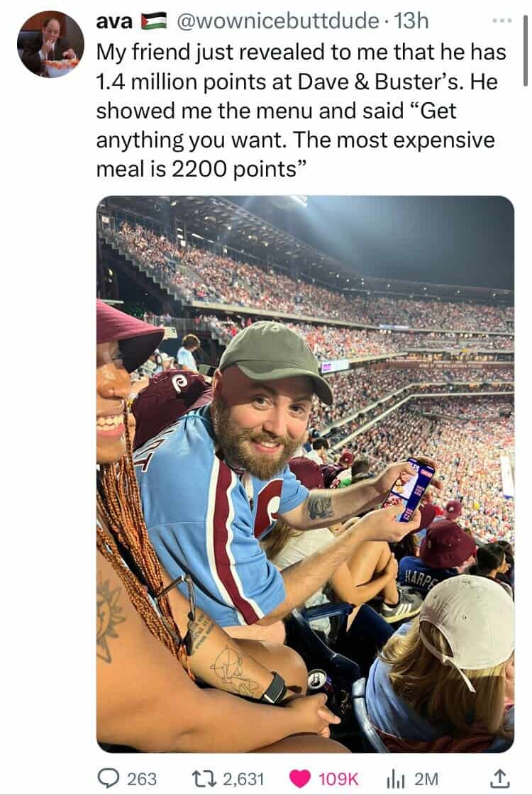Open the 2,631 reposts count
The width and height of the screenshot is (532, 795).
(244, 779)
